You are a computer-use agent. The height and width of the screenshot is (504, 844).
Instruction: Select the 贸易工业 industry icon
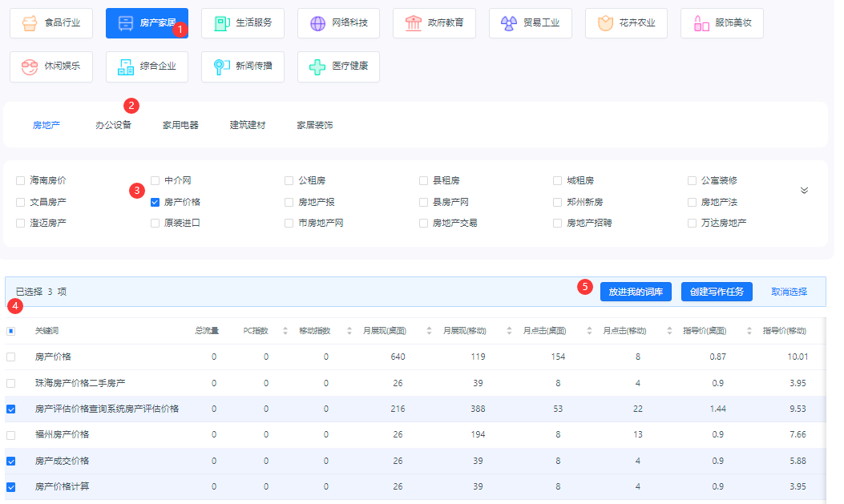point(509,23)
